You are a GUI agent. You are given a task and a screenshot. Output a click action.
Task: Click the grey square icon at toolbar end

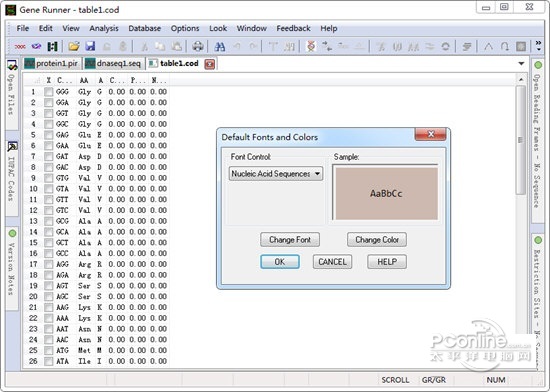tap(521, 46)
